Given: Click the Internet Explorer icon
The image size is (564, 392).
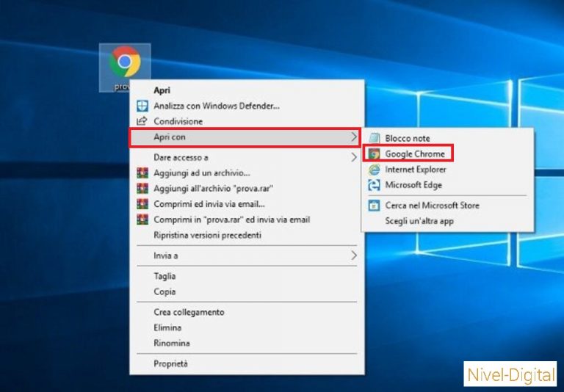Looking at the screenshot, I should click(x=375, y=170).
